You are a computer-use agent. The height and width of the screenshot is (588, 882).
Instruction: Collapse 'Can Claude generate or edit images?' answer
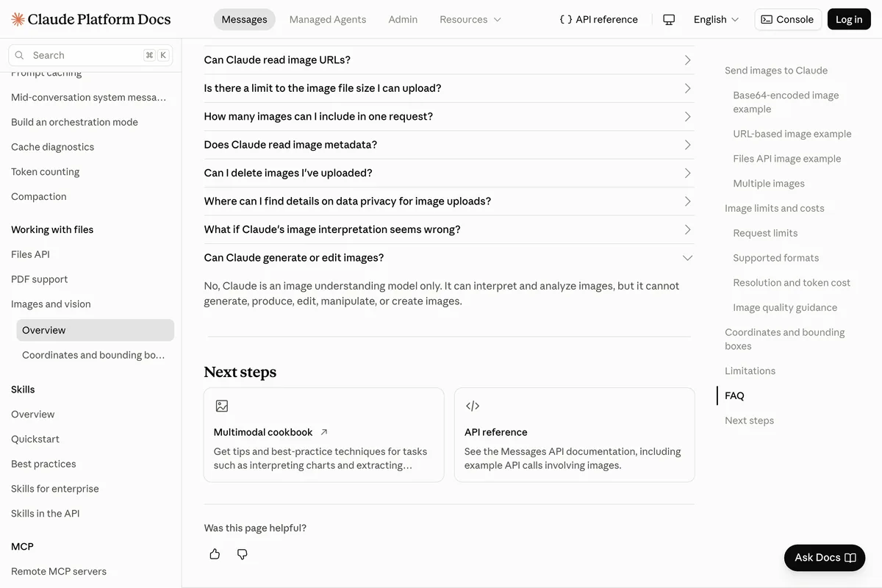pos(448,258)
